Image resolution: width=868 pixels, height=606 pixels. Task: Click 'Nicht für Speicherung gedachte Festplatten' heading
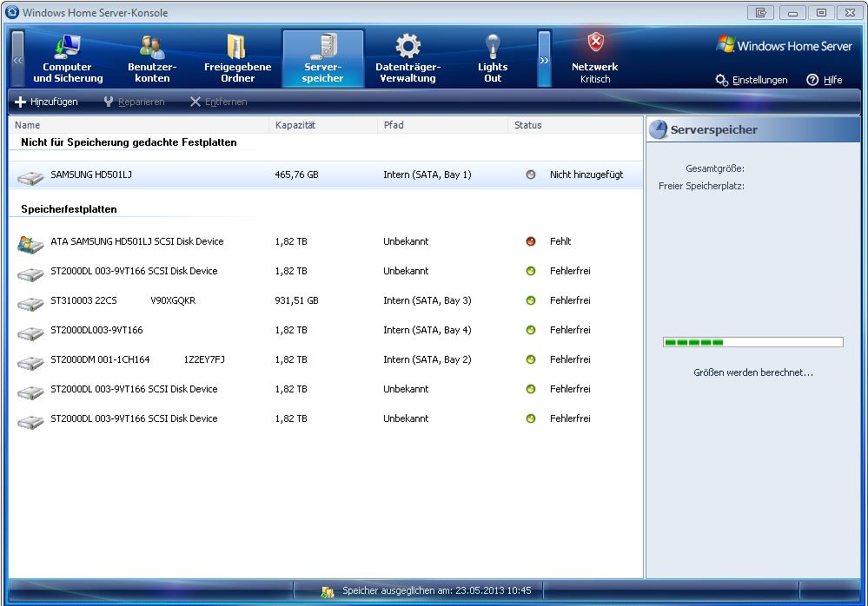click(x=129, y=142)
